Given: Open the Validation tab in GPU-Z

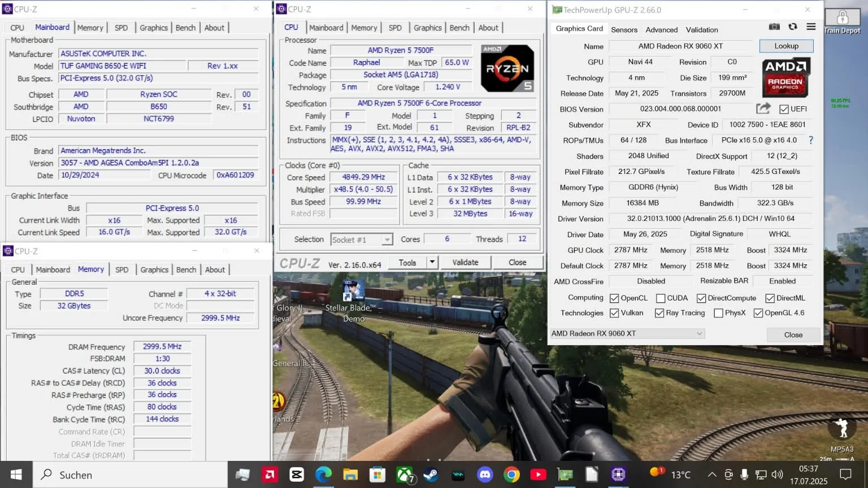Looking at the screenshot, I should tap(702, 29).
